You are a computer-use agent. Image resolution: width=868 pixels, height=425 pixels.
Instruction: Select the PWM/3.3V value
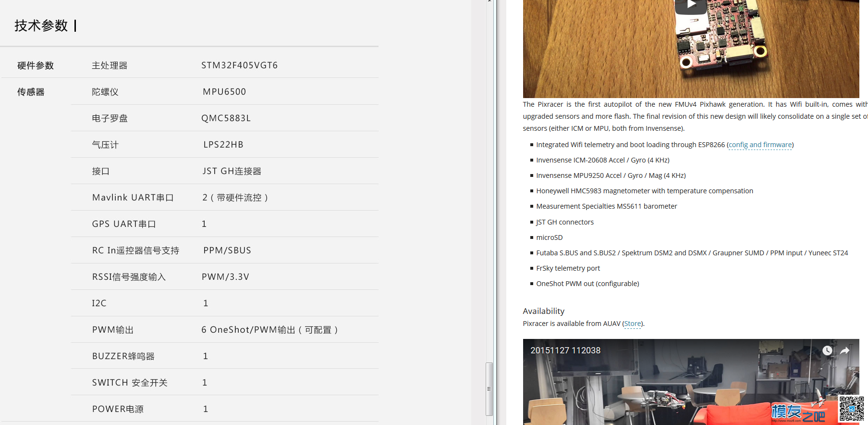225,277
